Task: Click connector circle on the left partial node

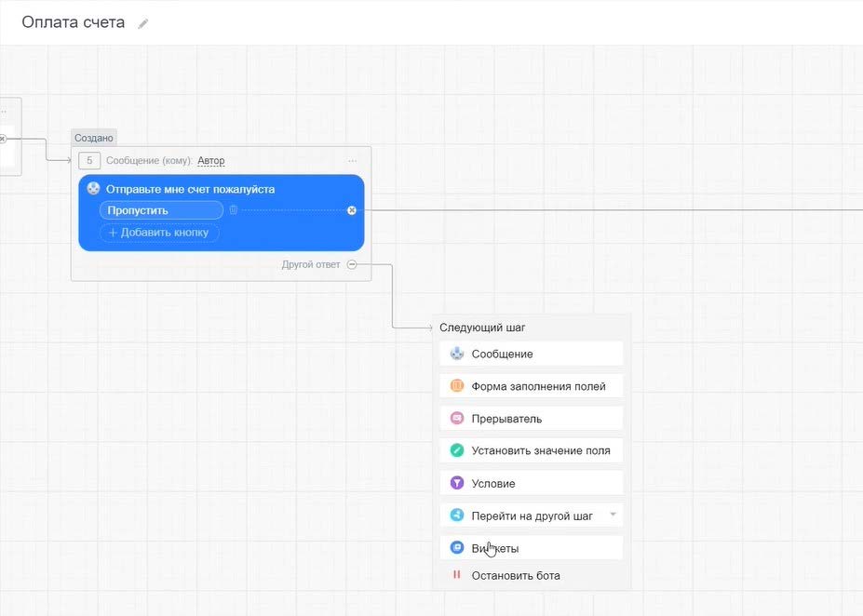Action: (x=3, y=139)
